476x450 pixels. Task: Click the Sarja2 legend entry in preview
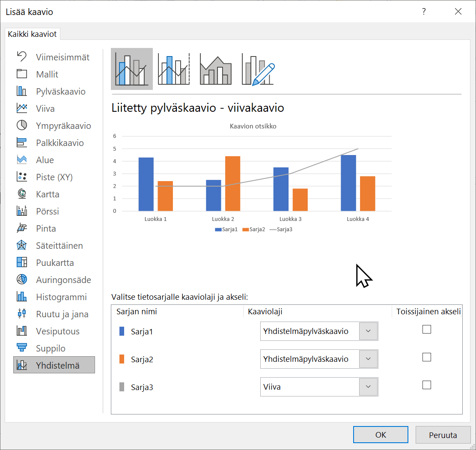tap(253, 229)
